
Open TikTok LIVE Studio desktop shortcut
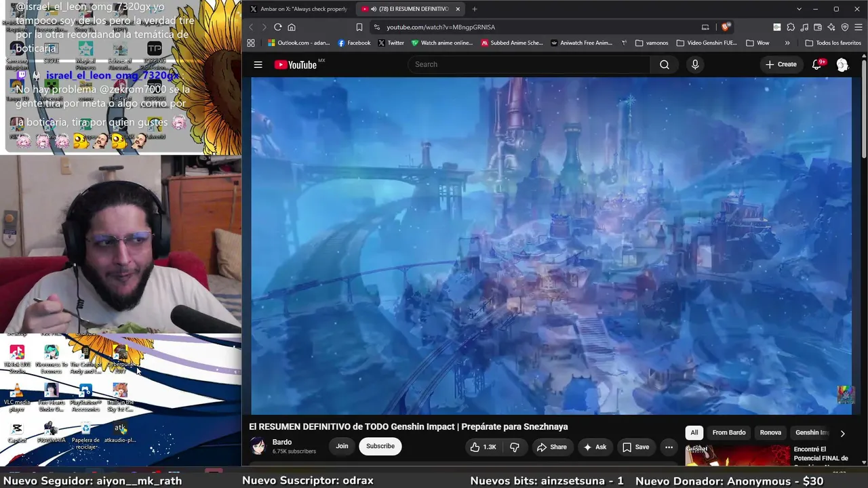click(17, 359)
